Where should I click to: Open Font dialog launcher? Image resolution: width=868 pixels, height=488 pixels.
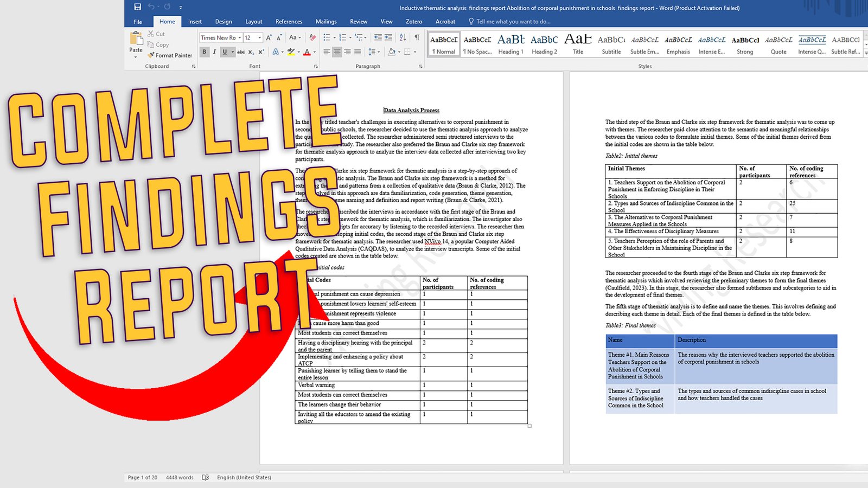click(x=316, y=66)
